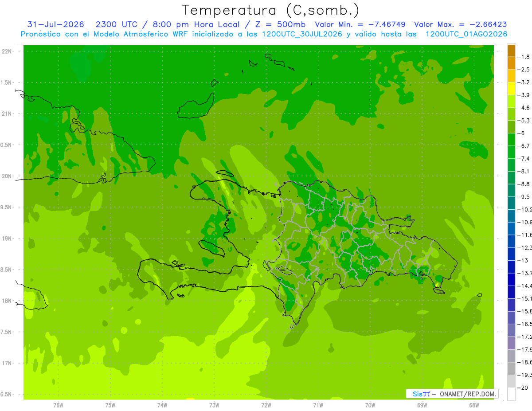Select the blue swatch between -11.6 and -12.3
Image resolution: width=532 pixels, height=411 pixels.
[x=511, y=241]
